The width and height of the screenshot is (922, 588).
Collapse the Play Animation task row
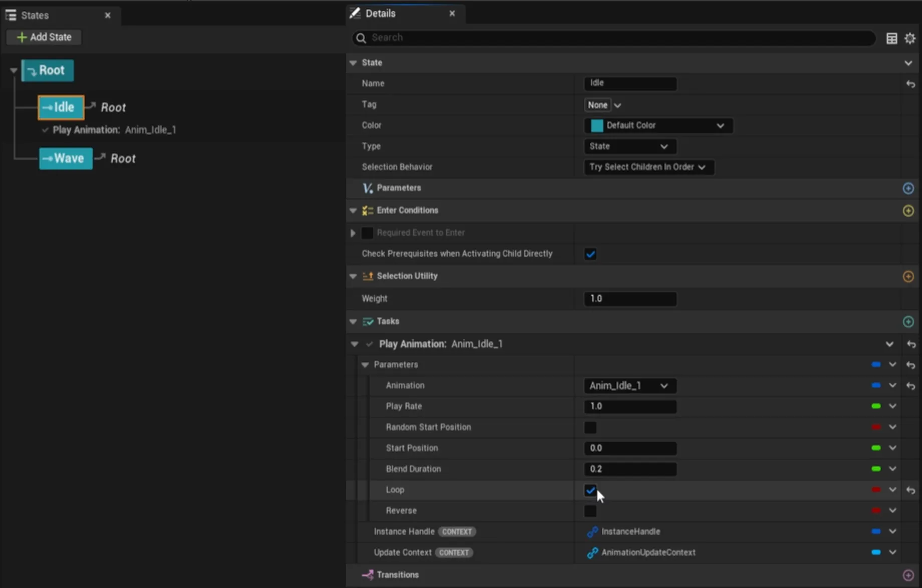pyautogui.click(x=354, y=344)
